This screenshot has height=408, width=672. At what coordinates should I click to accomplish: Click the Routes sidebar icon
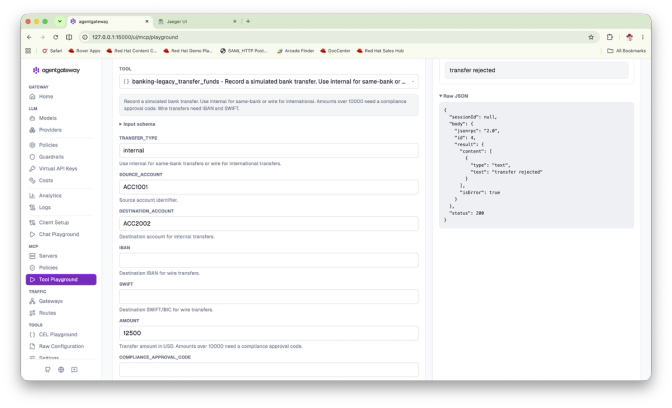click(32, 313)
